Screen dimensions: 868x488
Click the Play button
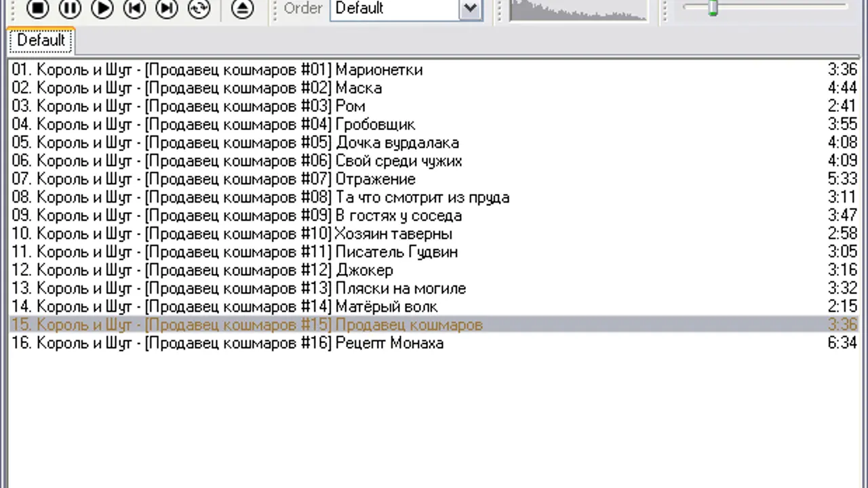click(102, 8)
